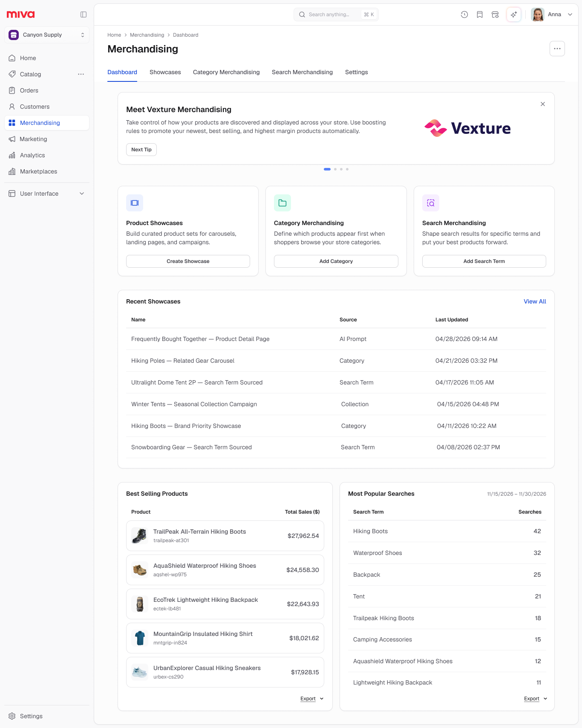This screenshot has height=728, width=582.
Task: Open the bookmarks icon
Action: 480,14
